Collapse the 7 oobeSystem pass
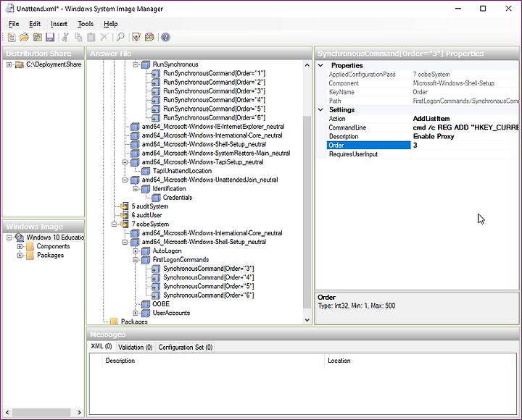Viewport: 522px width, 420px height. 115,224
